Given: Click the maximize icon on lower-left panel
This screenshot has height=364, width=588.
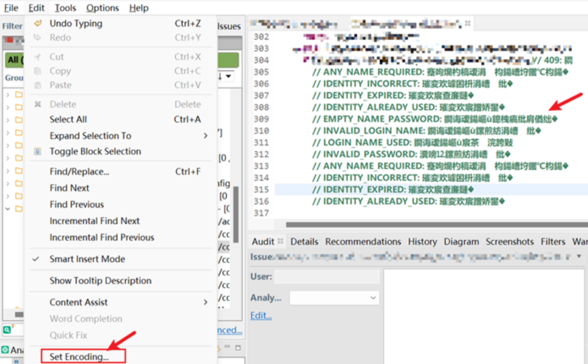Looking at the screenshot, I should (x=238, y=348).
